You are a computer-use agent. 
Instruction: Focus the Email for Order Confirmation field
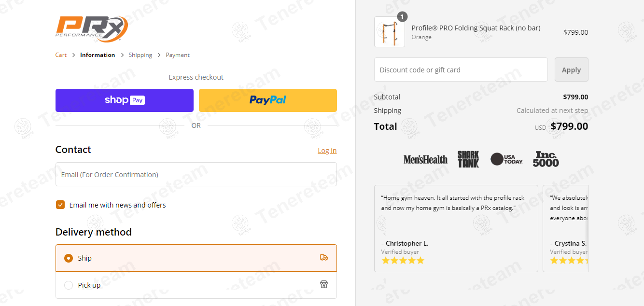pyautogui.click(x=196, y=174)
